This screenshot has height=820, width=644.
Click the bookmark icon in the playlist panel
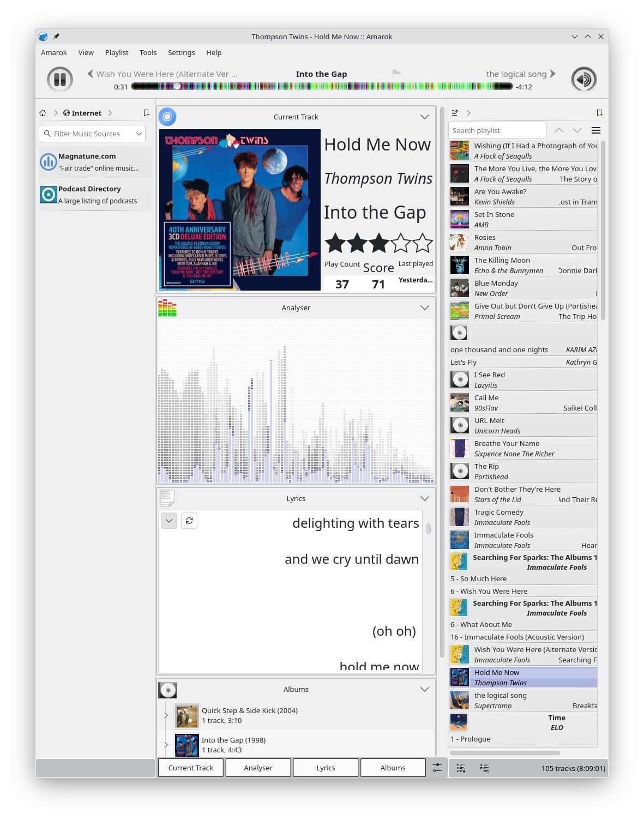pyautogui.click(x=599, y=113)
